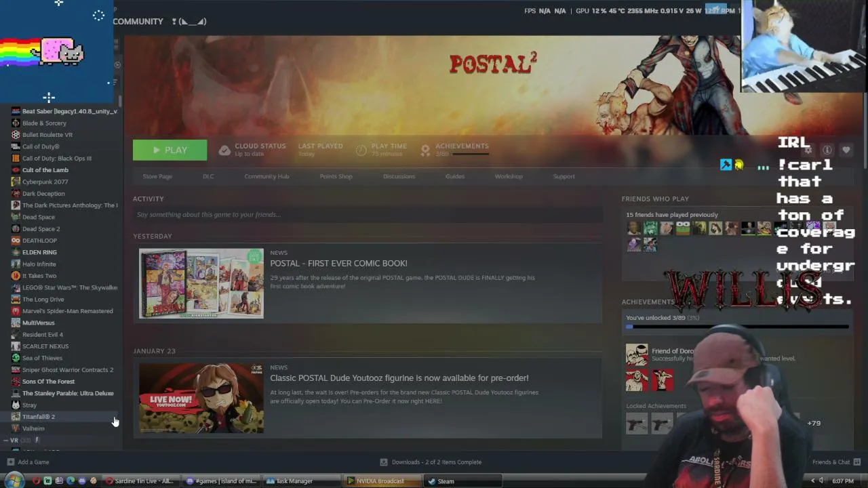This screenshot has height=488, width=868.
Task: Open the game info icon
Action: point(827,150)
